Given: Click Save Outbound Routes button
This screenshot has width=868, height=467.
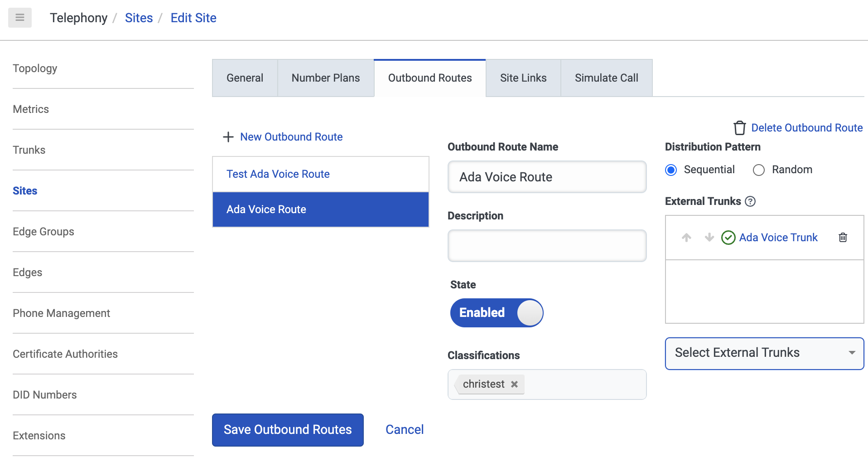Looking at the screenshot, I should [x=288, y=430].
